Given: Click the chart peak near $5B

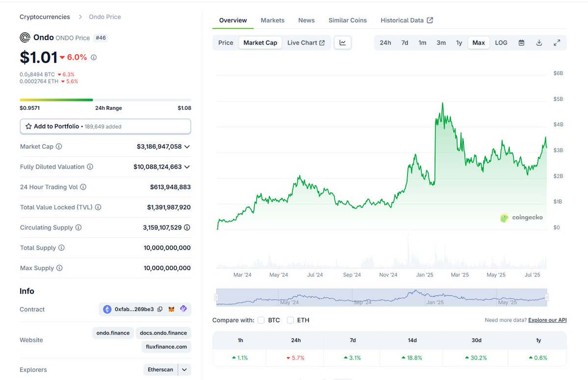Looking at the screenshot, I should coord(442,103).
